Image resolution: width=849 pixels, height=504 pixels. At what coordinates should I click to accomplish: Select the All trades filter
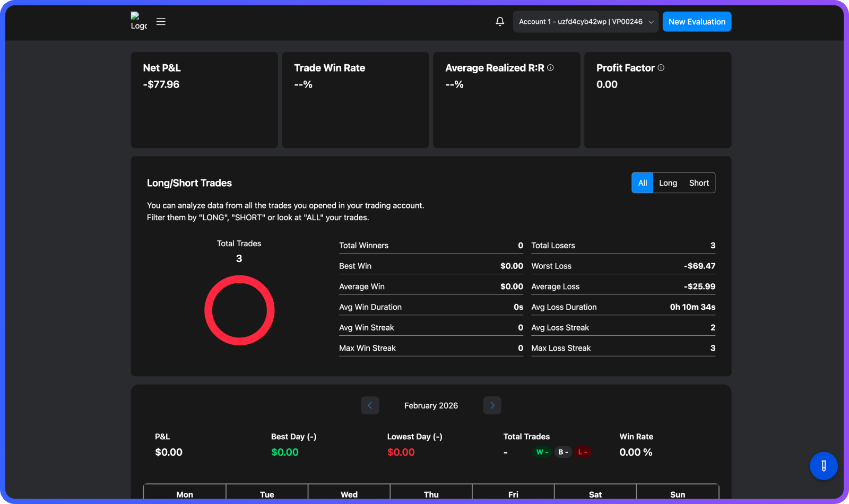point(642,183)
